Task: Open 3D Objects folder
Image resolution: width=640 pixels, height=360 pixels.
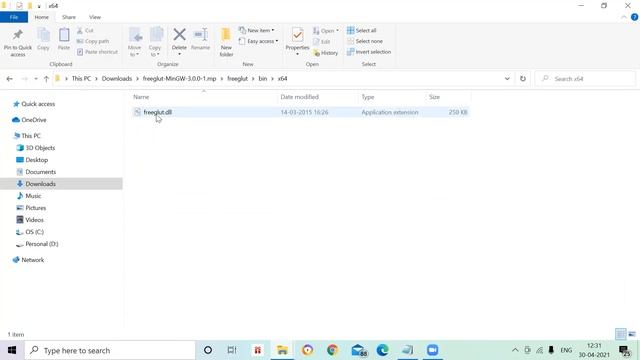Action: point(40,148)
